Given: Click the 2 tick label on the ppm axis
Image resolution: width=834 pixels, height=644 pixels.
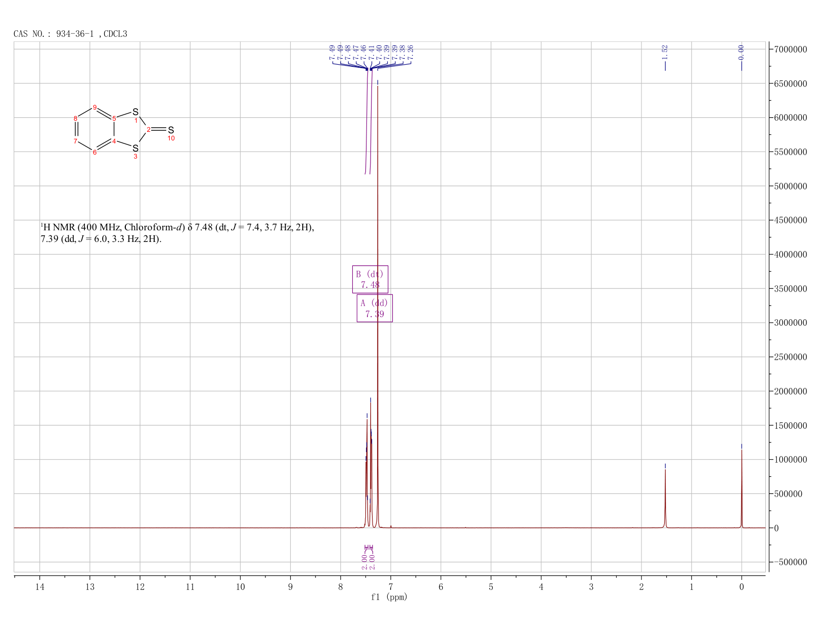Looking at the screenshot, I should click(641, 587).
